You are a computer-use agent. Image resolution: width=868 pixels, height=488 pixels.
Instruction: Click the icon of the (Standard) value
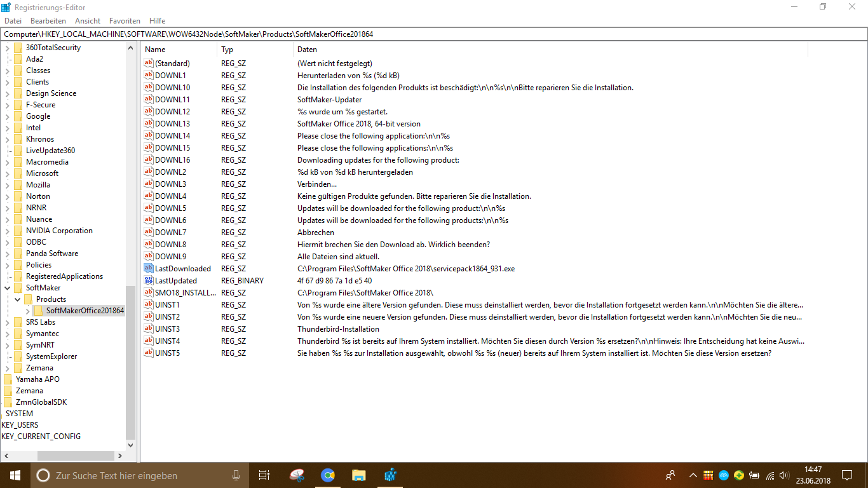point(149,63)
